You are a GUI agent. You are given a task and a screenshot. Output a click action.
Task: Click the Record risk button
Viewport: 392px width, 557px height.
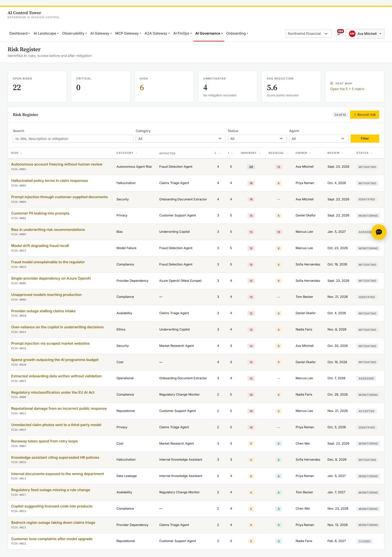[x=365, y=115]
